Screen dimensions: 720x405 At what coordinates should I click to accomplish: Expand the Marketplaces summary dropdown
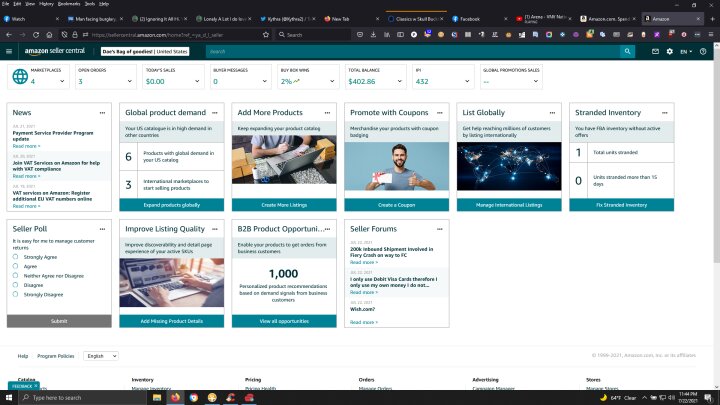pos(62,81)
